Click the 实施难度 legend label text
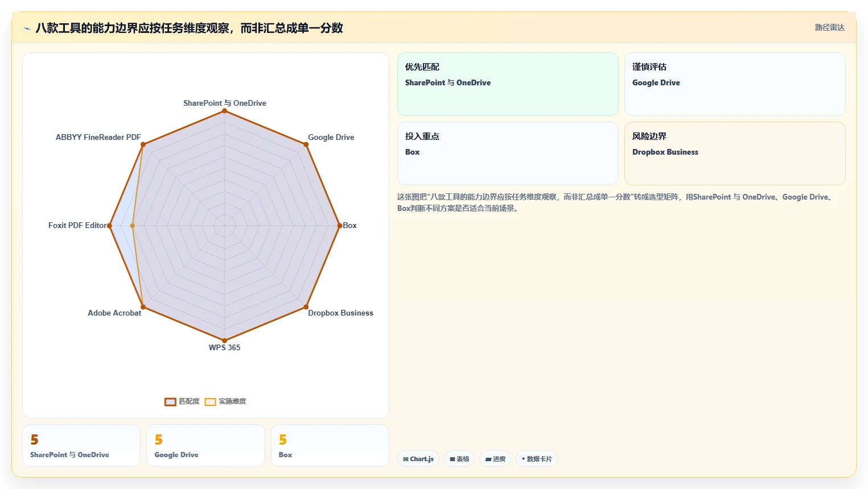Image resolution: width=868 pixels, height=489 pixels. click(x=232, y=401)
